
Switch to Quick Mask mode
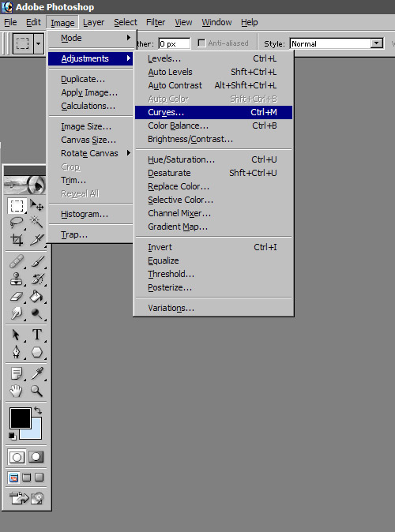[x=36, y=457]
